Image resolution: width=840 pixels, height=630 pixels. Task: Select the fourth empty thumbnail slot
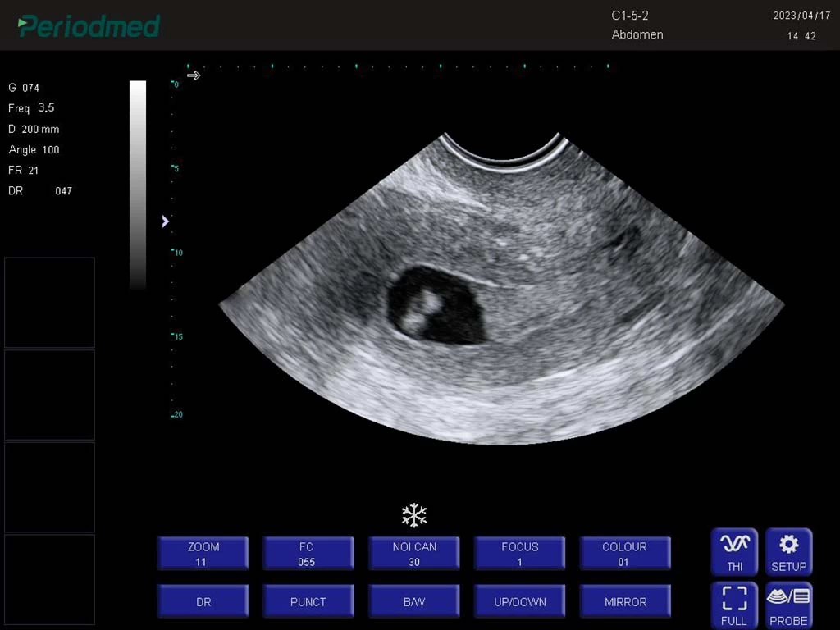click(x=50, y=580)
